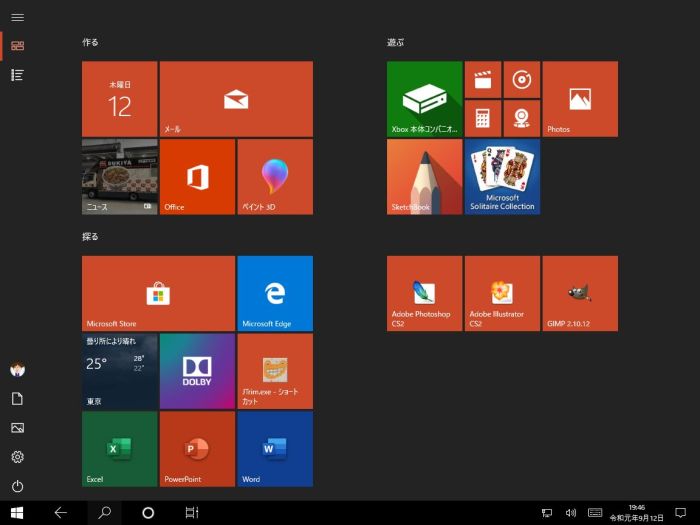
Task: Open the Calculator small tile
Action: pyautogui.click(x=483, y=118)
